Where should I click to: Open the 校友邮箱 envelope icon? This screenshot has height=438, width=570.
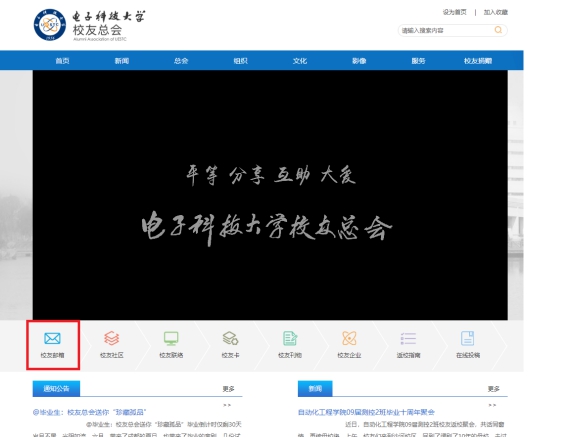tap(52, 338)
